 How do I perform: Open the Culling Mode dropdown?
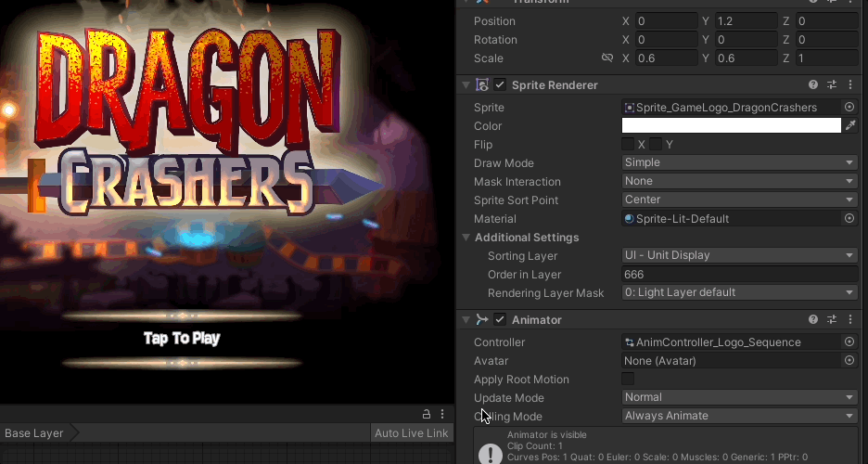(740, 416)
